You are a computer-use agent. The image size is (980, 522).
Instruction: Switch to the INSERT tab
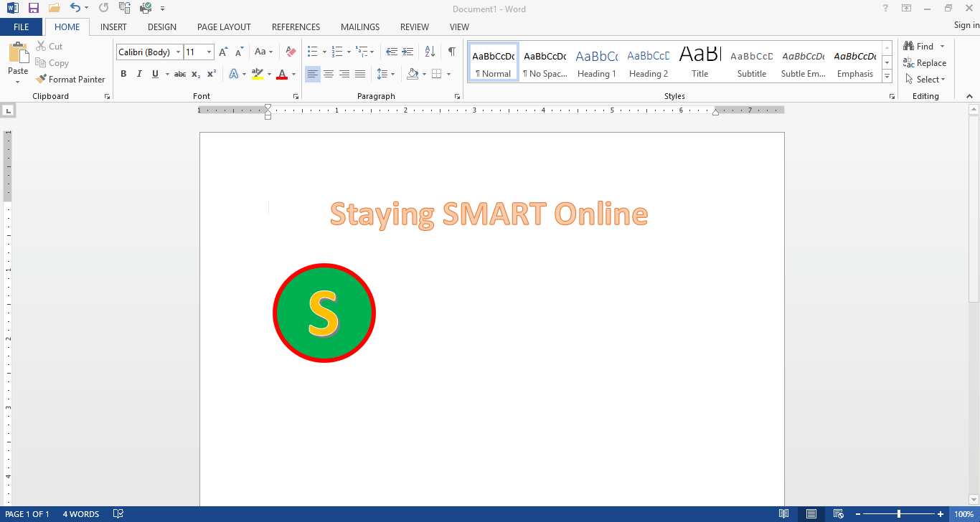point(113,27)
